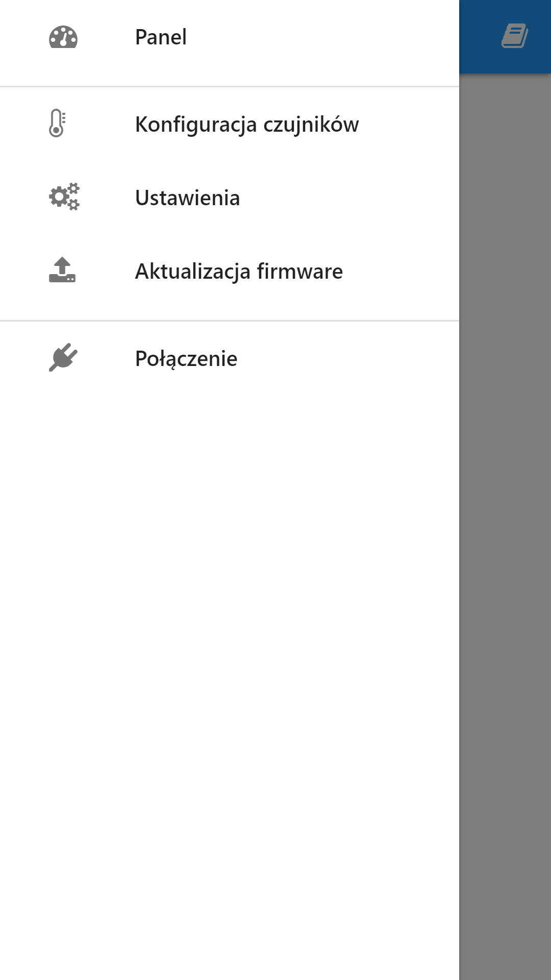The width and height of the screenshot is (551, 980).
Task: Open the Panel menu entry
Action: point(230,37)
